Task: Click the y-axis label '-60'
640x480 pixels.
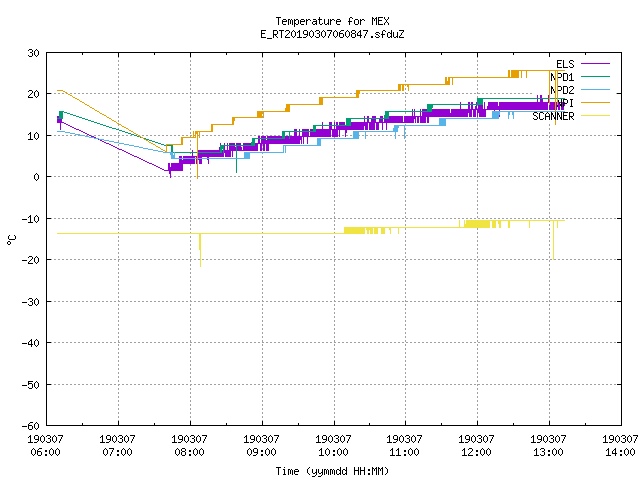Action: tap(30, 426)
